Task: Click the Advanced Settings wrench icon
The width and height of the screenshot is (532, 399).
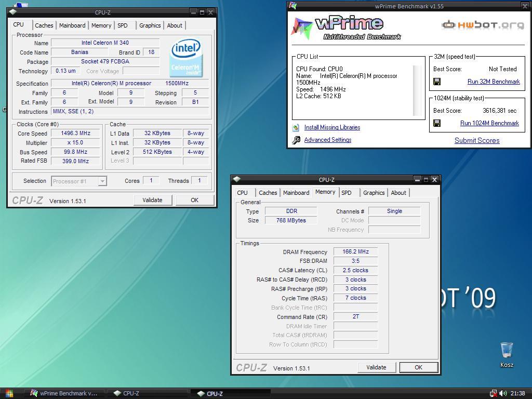Action: click(x=296, y=140)
